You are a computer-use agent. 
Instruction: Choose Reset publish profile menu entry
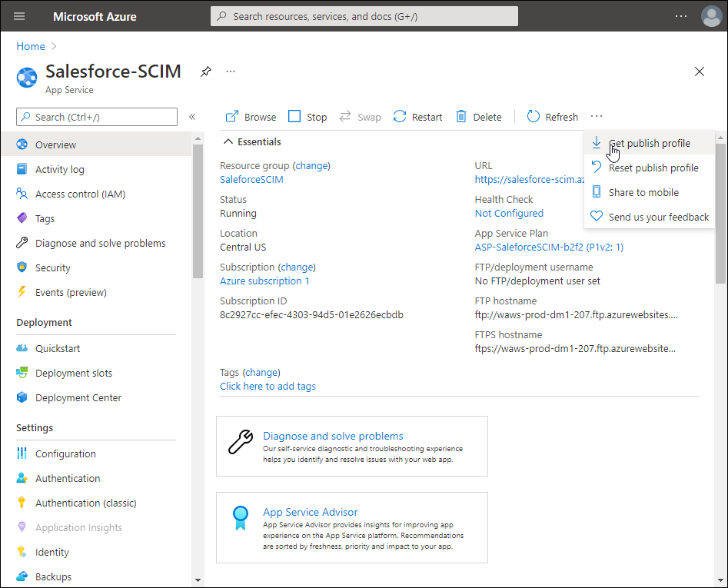coord(653,168)
